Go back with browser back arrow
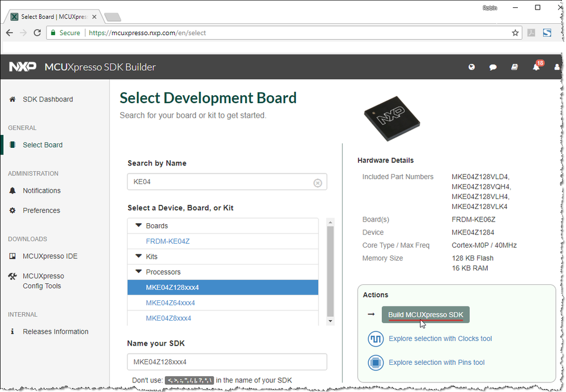The height and width of the screenshot is (392, 566). coord(10,33)
